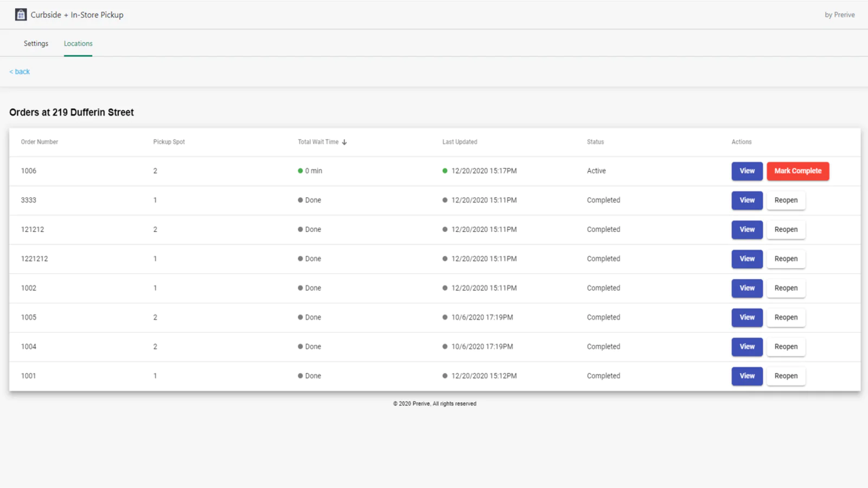Reopen order 1001
The width and height of the screenshot is (868, 488).
point(786,376)
